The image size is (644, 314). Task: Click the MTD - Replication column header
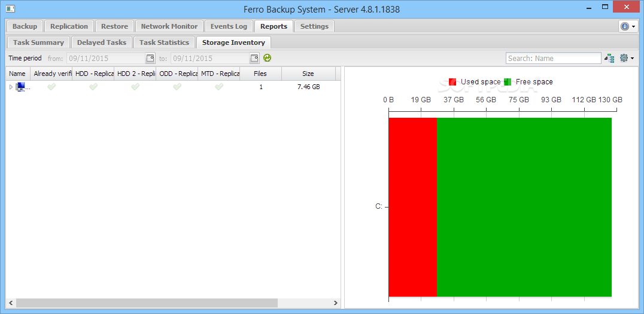(x=219, y=74)
